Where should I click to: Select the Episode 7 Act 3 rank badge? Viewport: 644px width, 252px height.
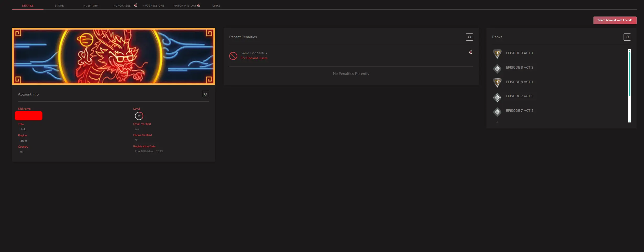point(497,97)
